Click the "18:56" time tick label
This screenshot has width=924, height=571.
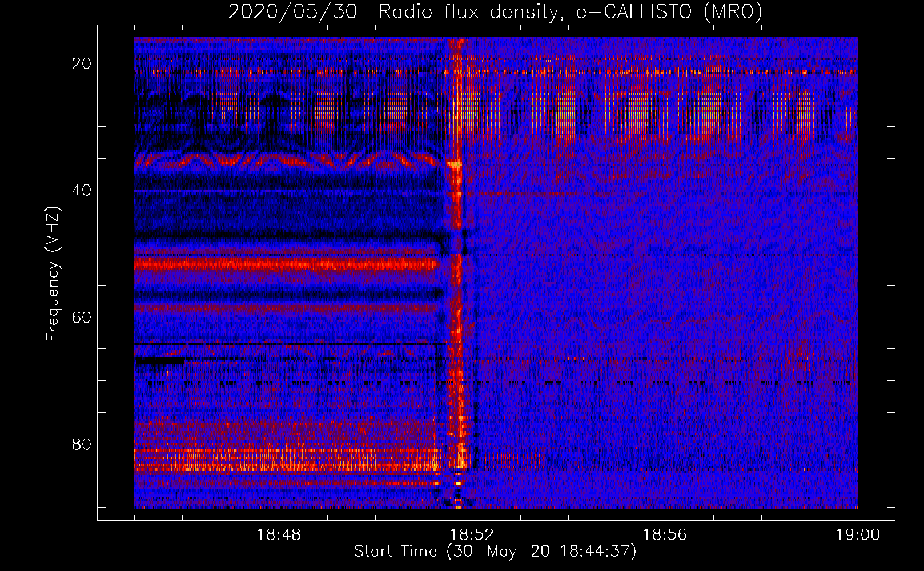[x=665, y=535]
